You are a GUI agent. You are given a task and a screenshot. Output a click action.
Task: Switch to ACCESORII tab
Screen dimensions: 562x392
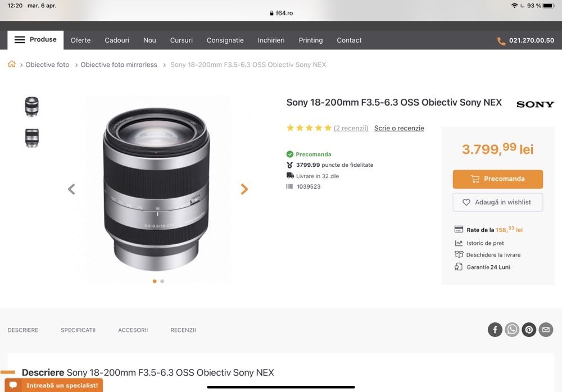pos(133,330)
